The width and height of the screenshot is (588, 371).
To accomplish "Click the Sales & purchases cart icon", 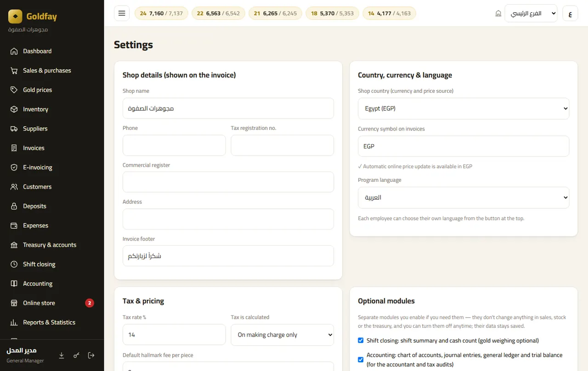I will [x=14, y=70].
